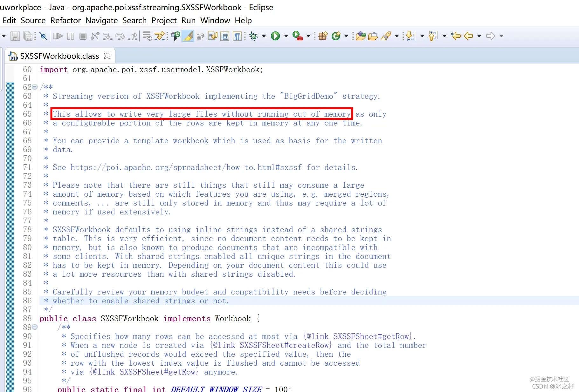Screen dimensions: 579x392
Task: Open the Next Annotation dropdown arrow
Action: click(422, 36)
